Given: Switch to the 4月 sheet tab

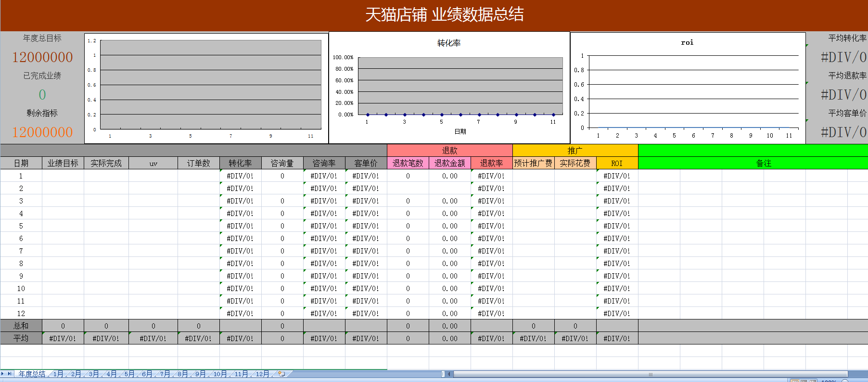Looking at the screenshot, I should point(111,374).
